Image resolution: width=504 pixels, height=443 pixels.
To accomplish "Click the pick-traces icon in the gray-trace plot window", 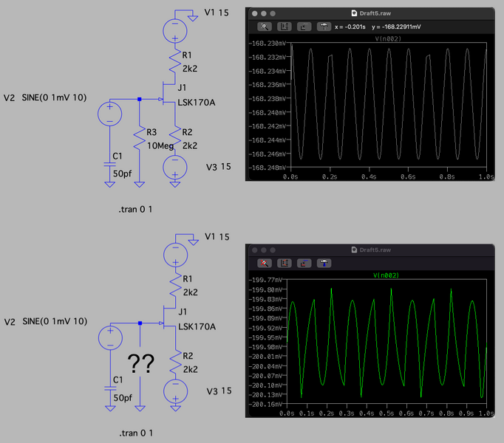I will (304, 27).
